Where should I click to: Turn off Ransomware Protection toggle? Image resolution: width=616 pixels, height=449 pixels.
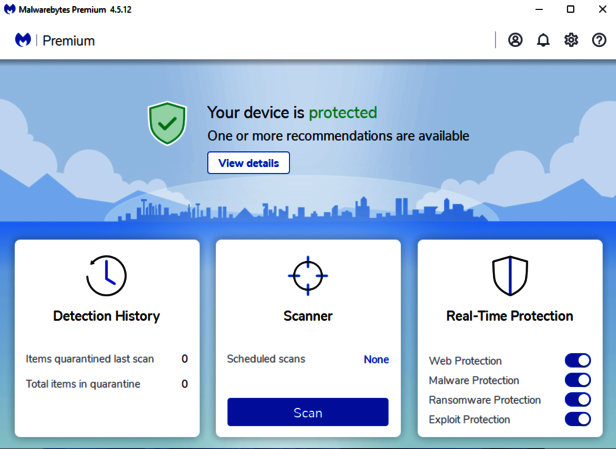pyautogui.click(x=577, y=400)
